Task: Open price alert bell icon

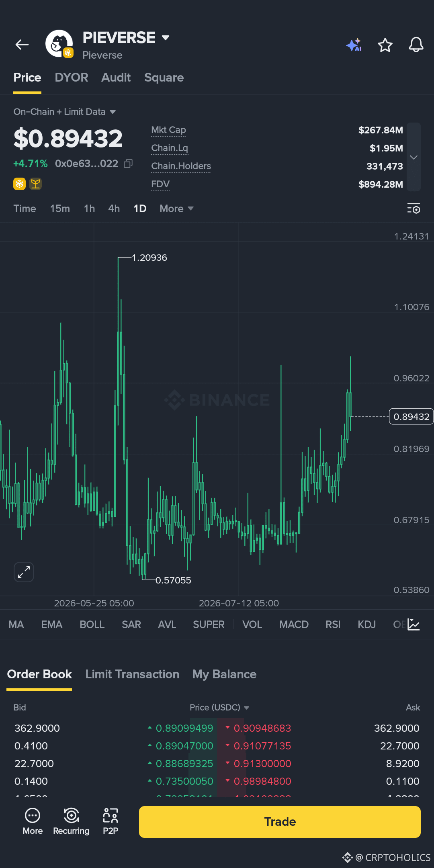Action: (416, 45)
